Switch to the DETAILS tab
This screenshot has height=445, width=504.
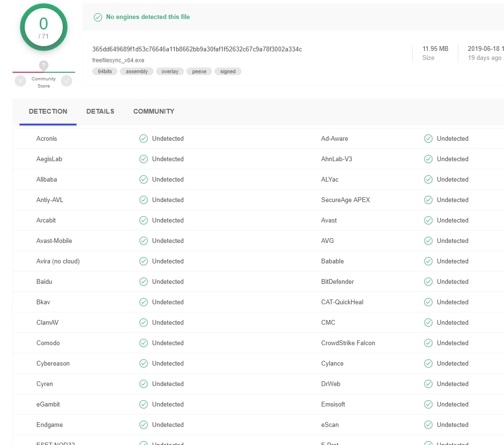(100, 112)
